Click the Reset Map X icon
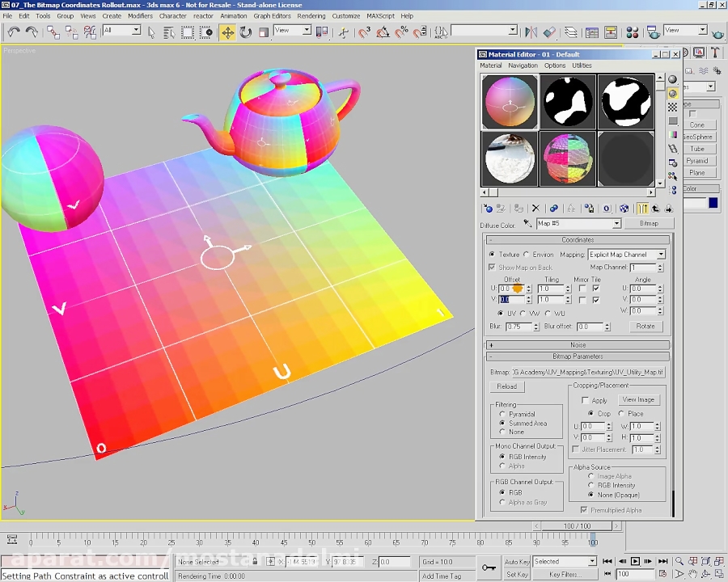728x582 pixels. click(x=535, y=209)
